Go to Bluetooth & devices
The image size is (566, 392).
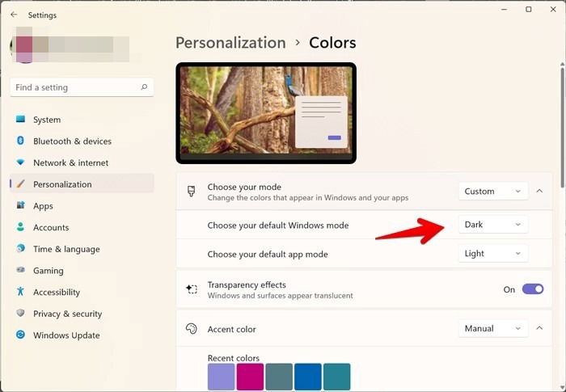tap(82, 141)
